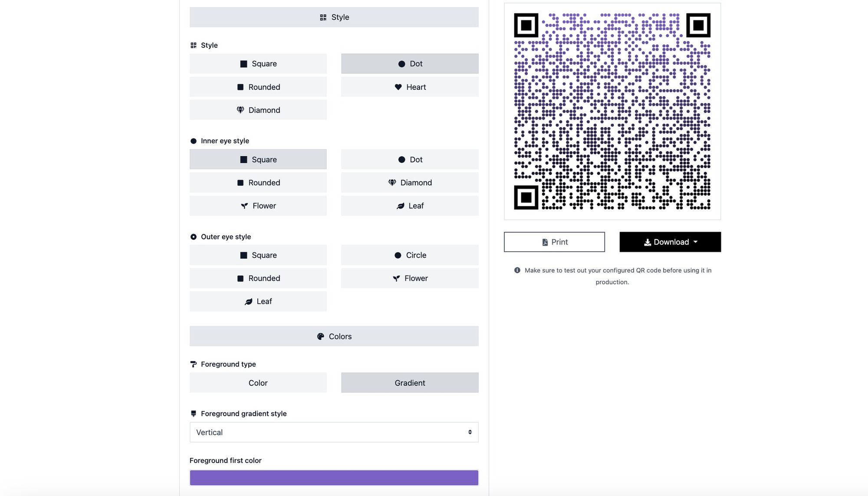
Task: Toggle foreground type to Color
Action: [257, 382]
